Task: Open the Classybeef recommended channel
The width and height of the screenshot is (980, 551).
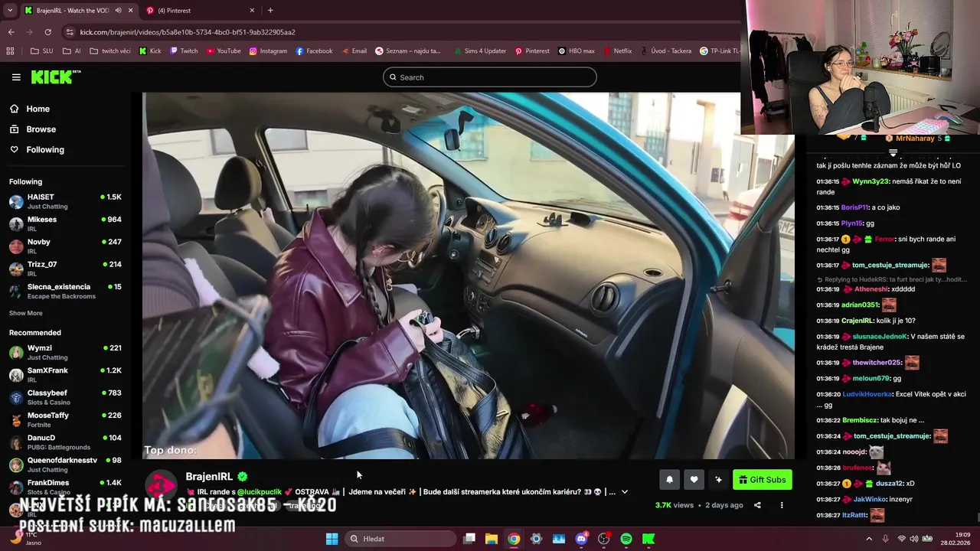Action: tap(65, 397)
